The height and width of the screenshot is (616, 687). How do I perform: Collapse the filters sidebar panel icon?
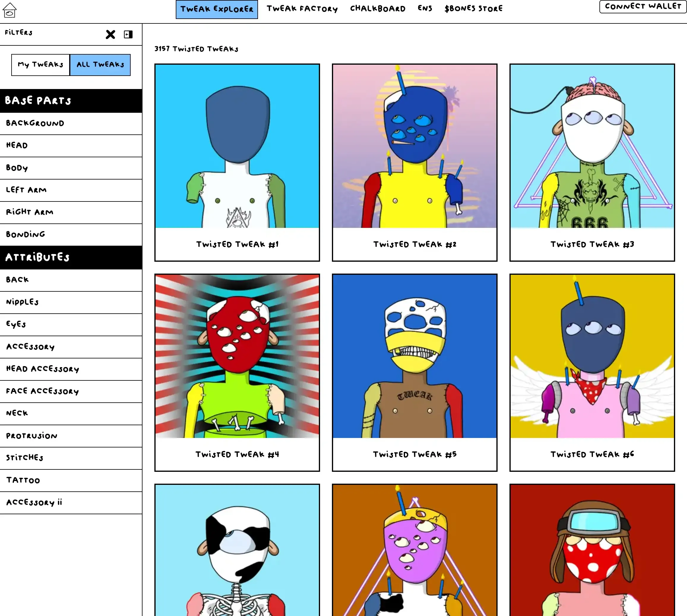(128, 34)
